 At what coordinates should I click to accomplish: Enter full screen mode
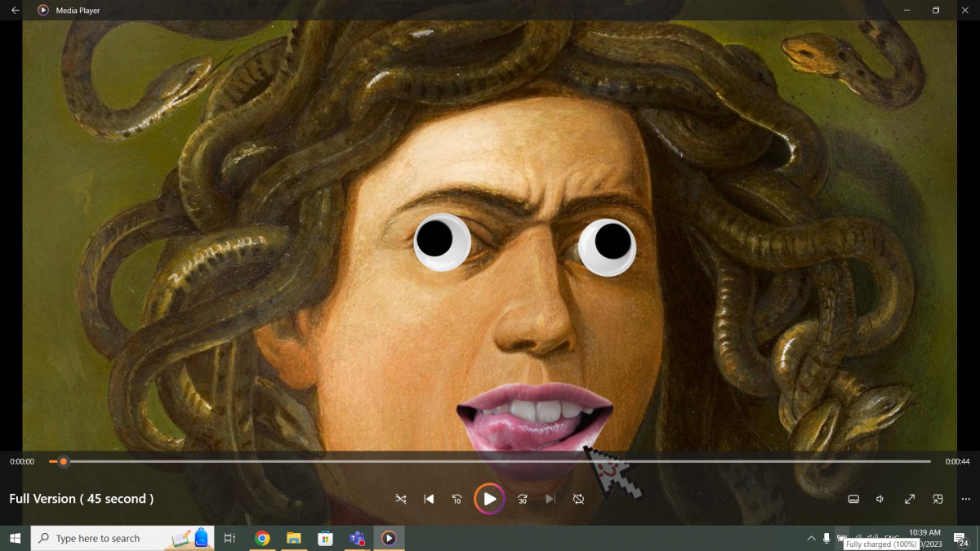pyautogui.click(x=910, y=499)
